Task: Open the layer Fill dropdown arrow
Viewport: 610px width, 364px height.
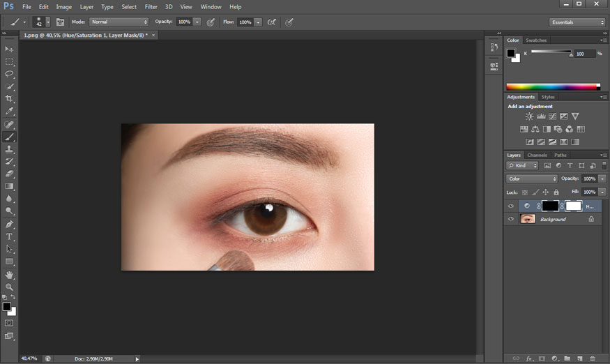Action: 602,192
